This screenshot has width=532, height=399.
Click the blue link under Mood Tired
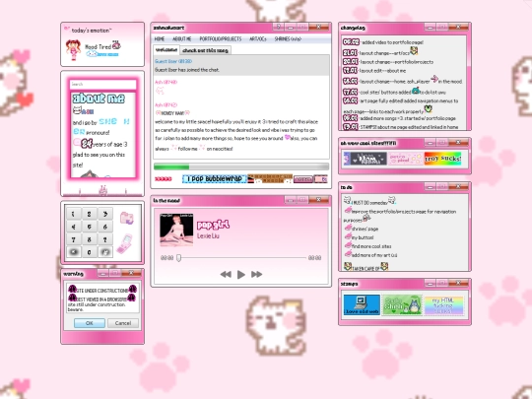(x=102, y=54)
